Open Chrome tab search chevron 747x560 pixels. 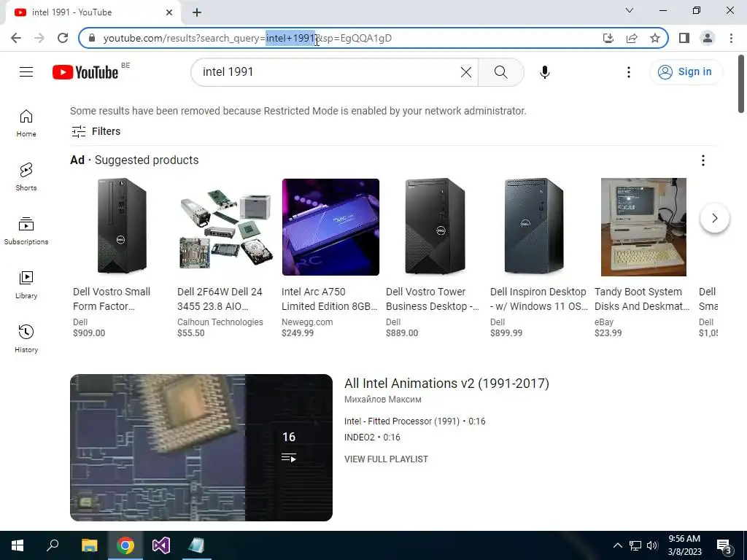(x=630, y=10)
